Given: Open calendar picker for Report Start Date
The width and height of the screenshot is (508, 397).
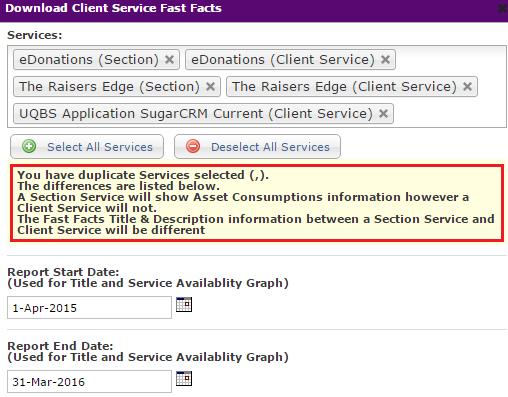Looking at the screenshot, I should tap(184, 304).
